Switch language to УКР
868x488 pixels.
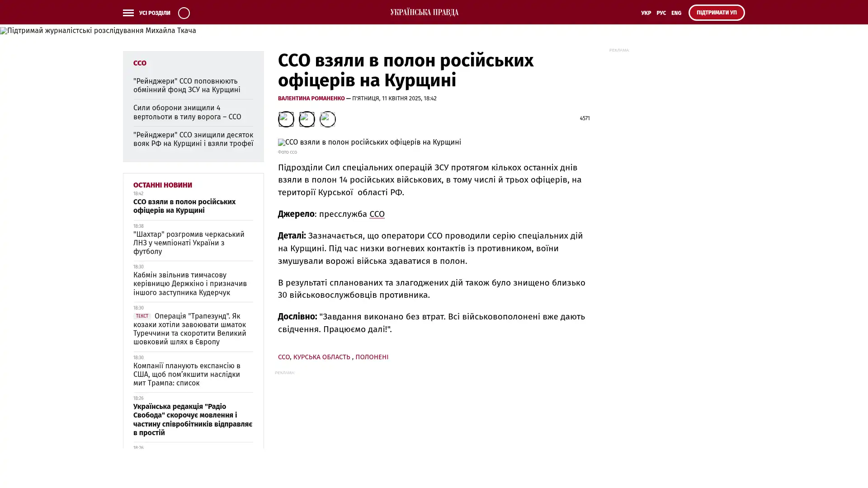tap(646, 13)
